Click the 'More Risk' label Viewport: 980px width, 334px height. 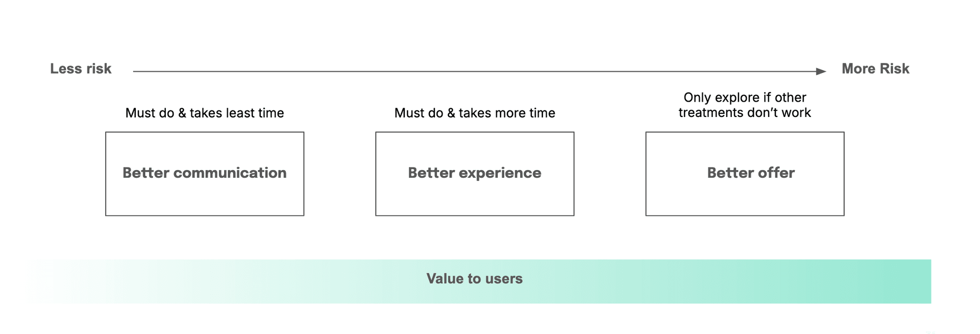(x=875, y=69)
